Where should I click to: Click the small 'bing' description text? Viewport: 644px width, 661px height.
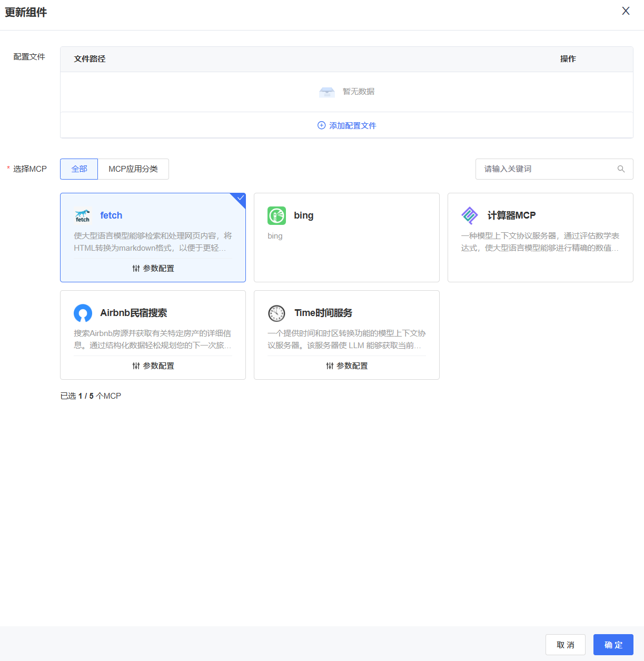(x=275, y=236)
